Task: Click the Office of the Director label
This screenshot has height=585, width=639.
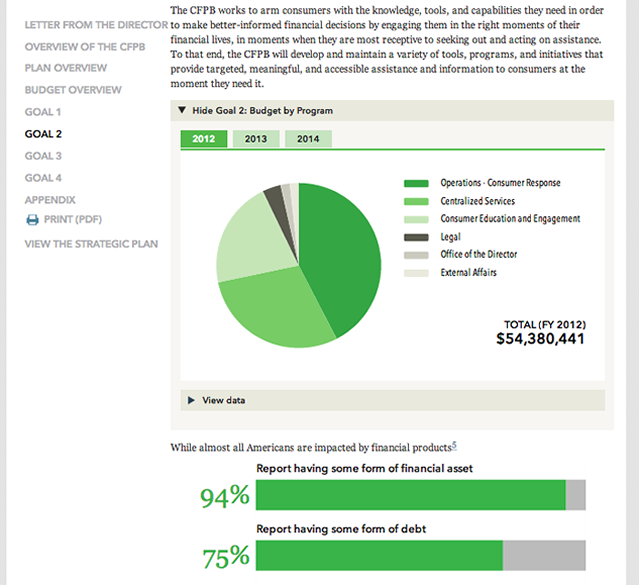Action: click(x=478, y=254)
